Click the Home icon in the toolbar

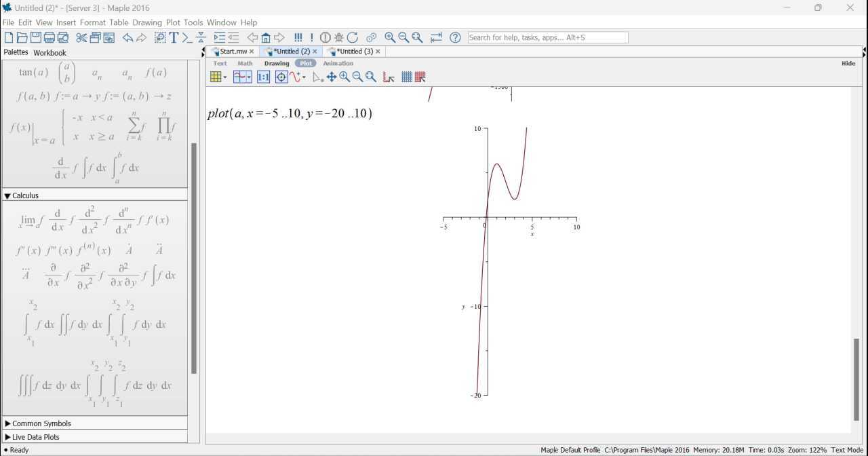tap(266, 38)
